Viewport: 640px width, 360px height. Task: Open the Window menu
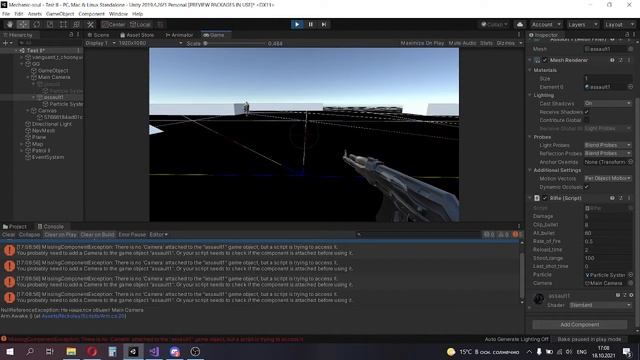point(118,14)
